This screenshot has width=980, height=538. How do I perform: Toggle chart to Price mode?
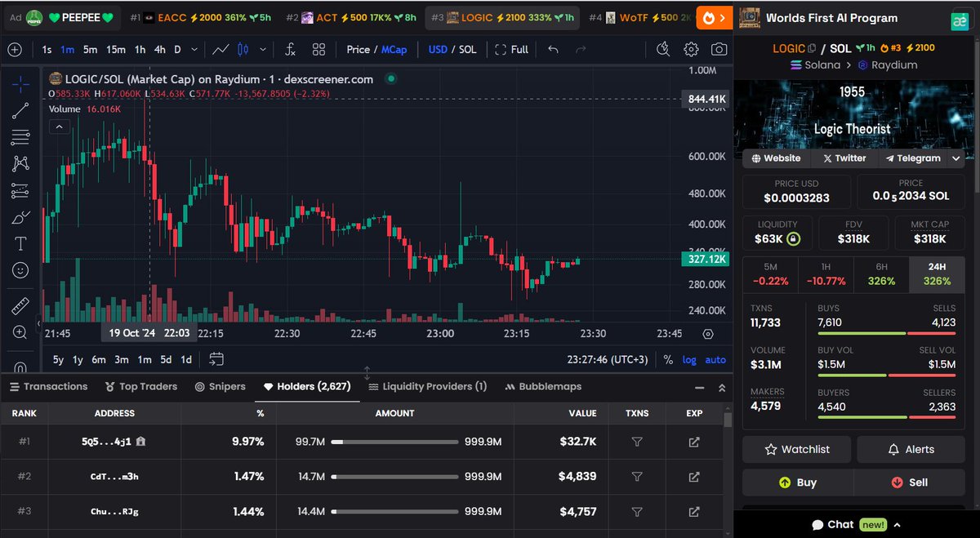[358, 50]
